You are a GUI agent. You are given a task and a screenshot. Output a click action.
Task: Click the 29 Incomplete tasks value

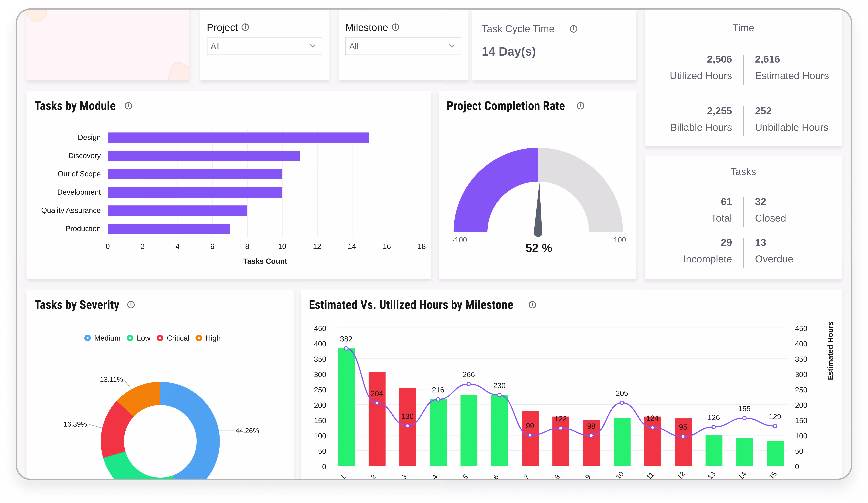(726, 243)
